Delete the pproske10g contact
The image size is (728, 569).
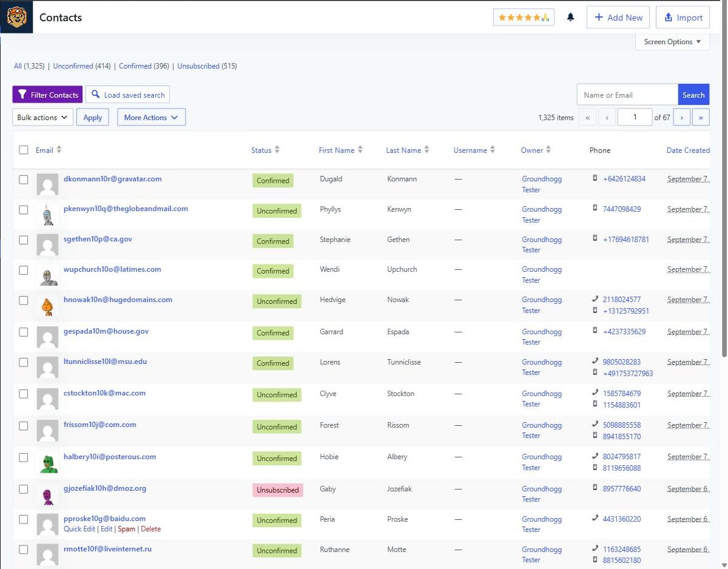pos(150,529)
